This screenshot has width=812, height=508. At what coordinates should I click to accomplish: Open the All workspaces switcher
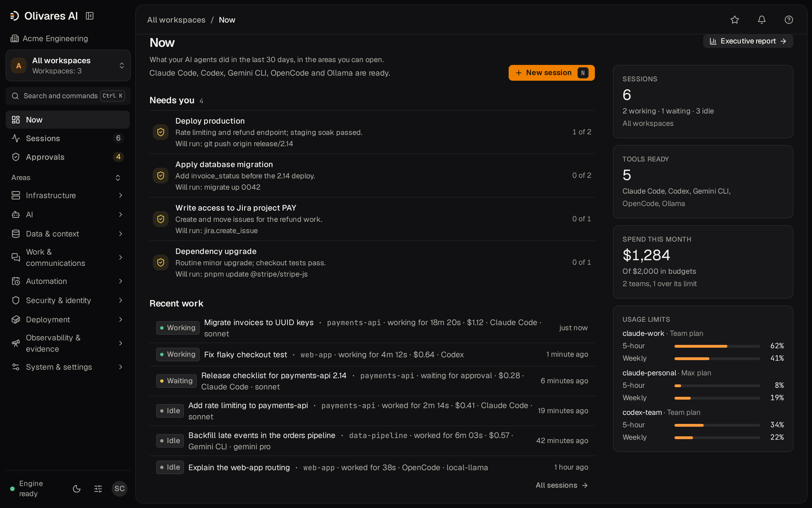[68, 65]
